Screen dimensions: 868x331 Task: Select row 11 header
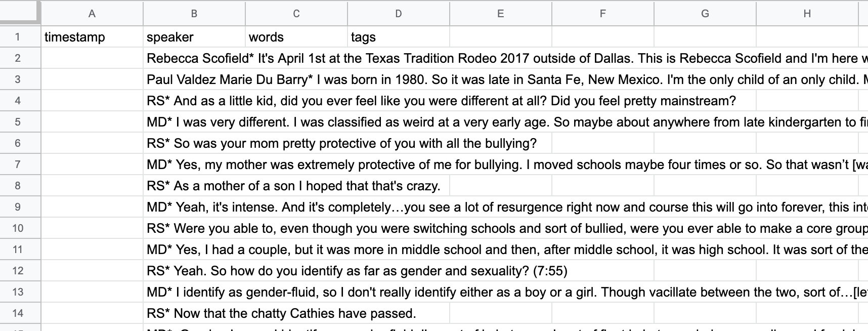pyautogui.click(x=20, y=250)
